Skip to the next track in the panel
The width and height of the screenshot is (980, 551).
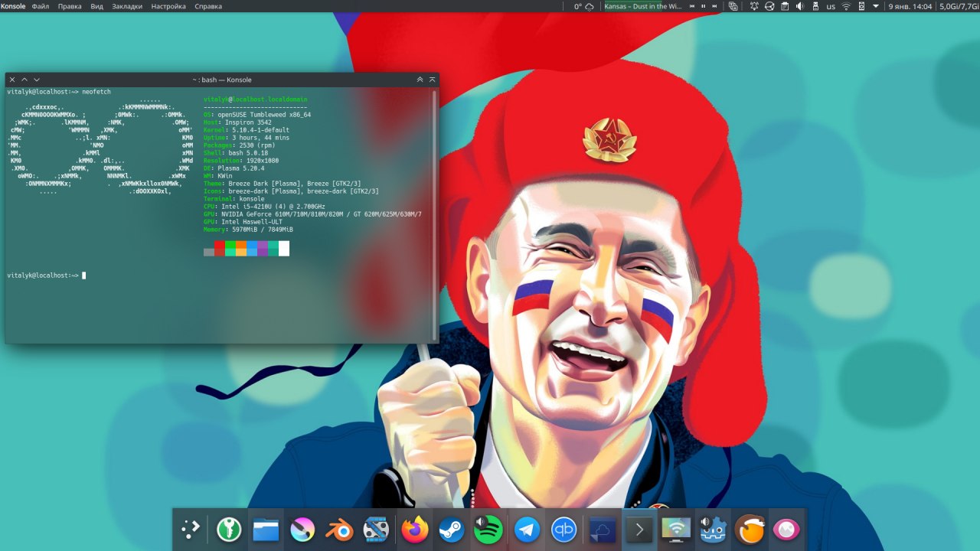pos(714,6)
